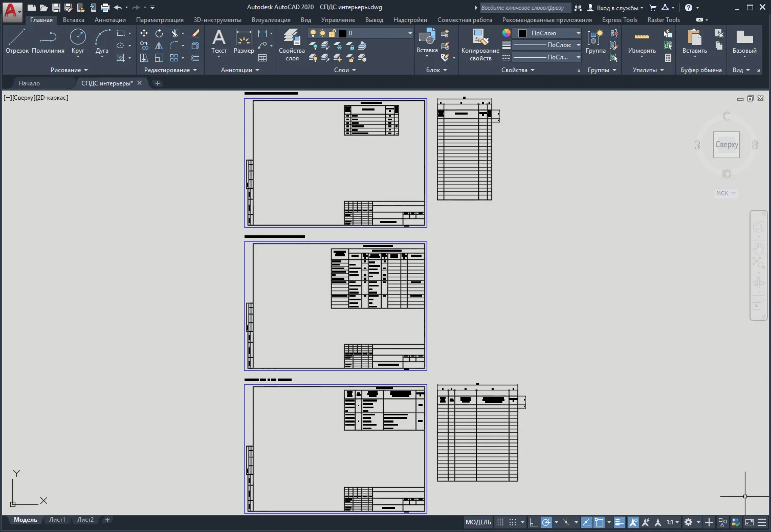
Task: Click [Сверху] view control label
Action: 24,98
